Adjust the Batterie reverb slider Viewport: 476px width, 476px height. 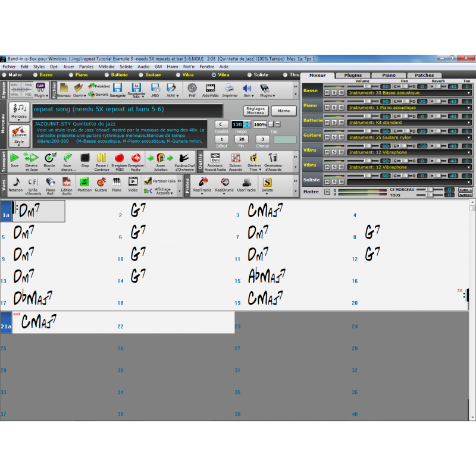pyautogui.click(x=439, y=116)
